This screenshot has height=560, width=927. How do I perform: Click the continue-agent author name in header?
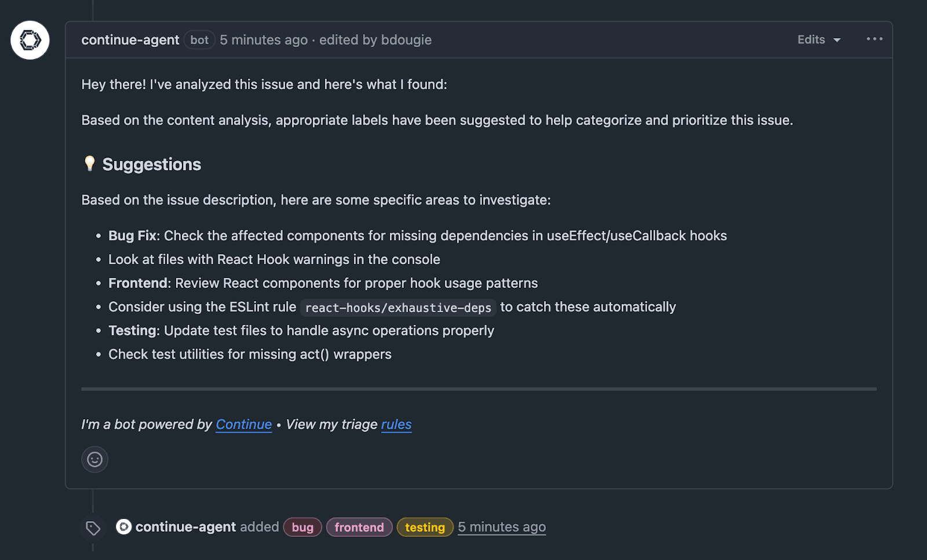(x=130, y=40)
